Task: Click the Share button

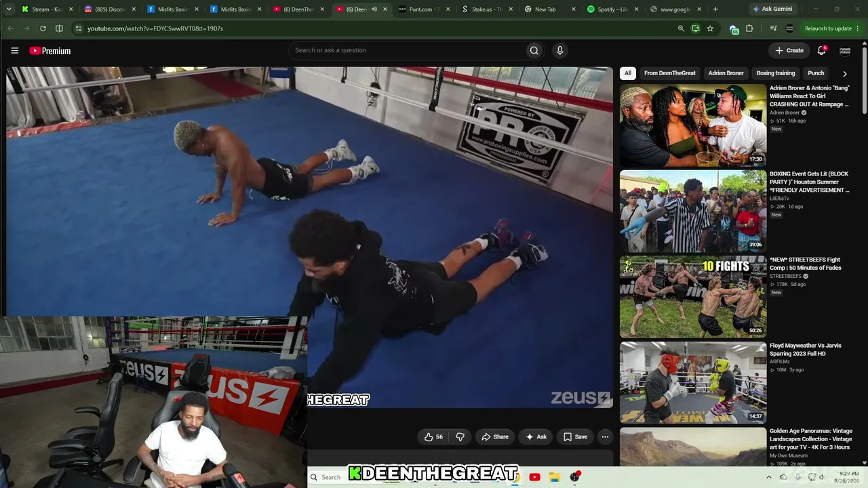Action: 494,437
